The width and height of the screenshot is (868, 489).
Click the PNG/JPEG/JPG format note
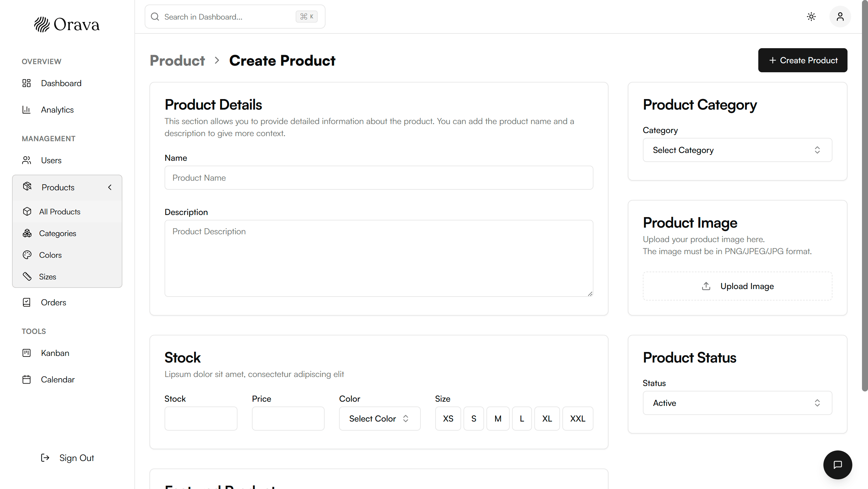click(x=727, y=251)
